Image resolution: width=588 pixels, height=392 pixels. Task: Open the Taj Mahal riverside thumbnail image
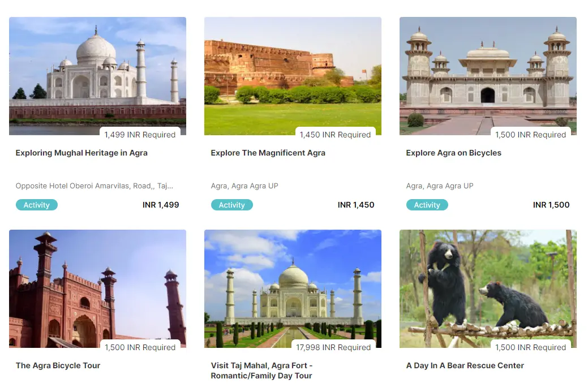(x=97, y=76)
